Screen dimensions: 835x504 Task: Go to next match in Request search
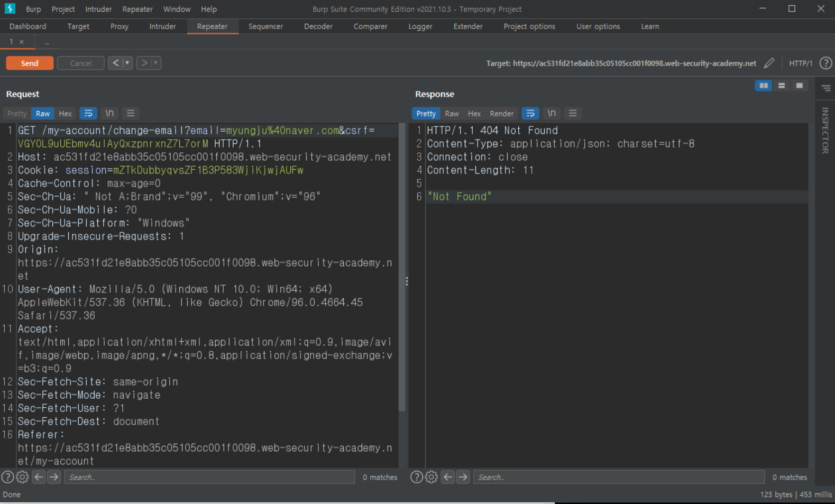tap(54, 477)
